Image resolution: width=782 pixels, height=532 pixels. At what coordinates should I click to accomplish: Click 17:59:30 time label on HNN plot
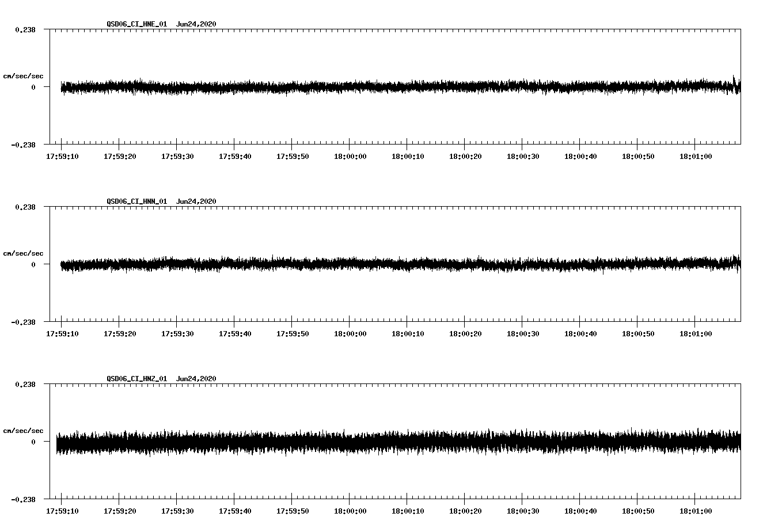177,334
